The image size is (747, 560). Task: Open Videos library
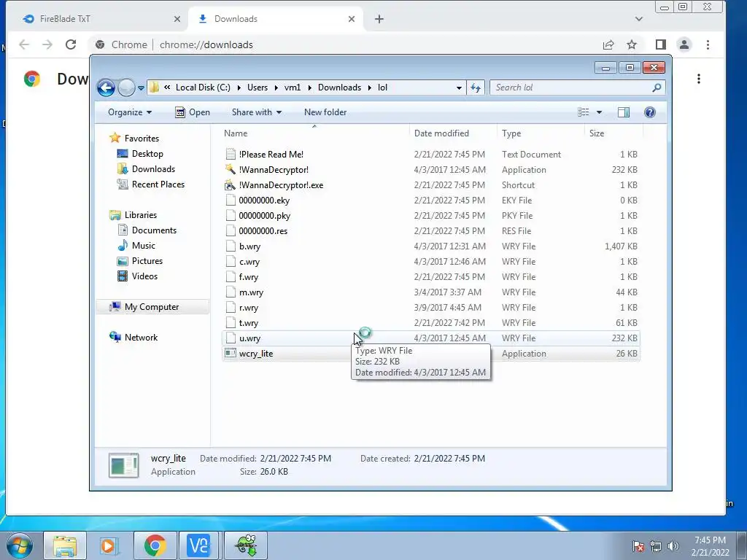[137, 276]
